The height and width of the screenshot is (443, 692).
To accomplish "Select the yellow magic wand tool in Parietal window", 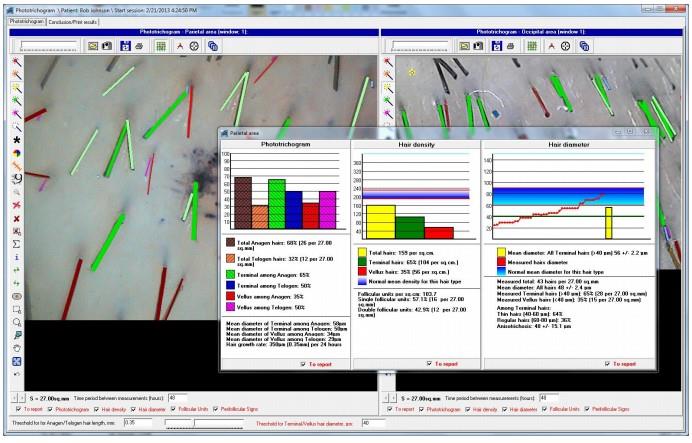I will click(x=16, y=88).
